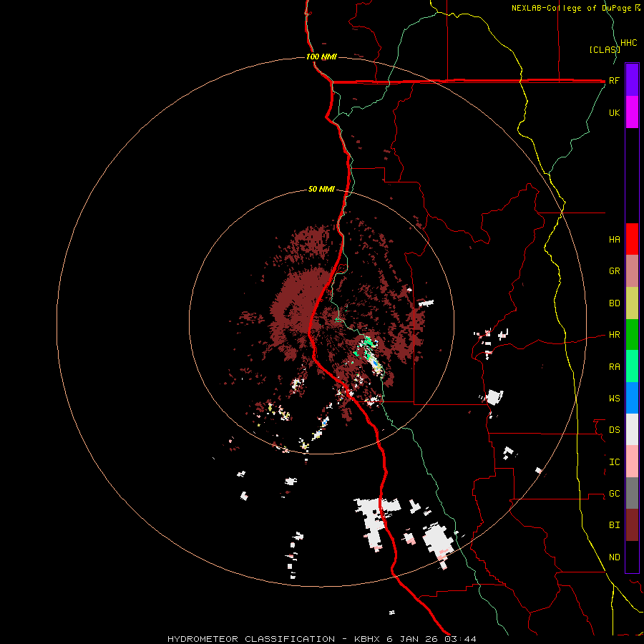Pick the yellow BD legend swatch
Image resolution: width=644 pixels, height=644 pixels.
click(632, 303)
